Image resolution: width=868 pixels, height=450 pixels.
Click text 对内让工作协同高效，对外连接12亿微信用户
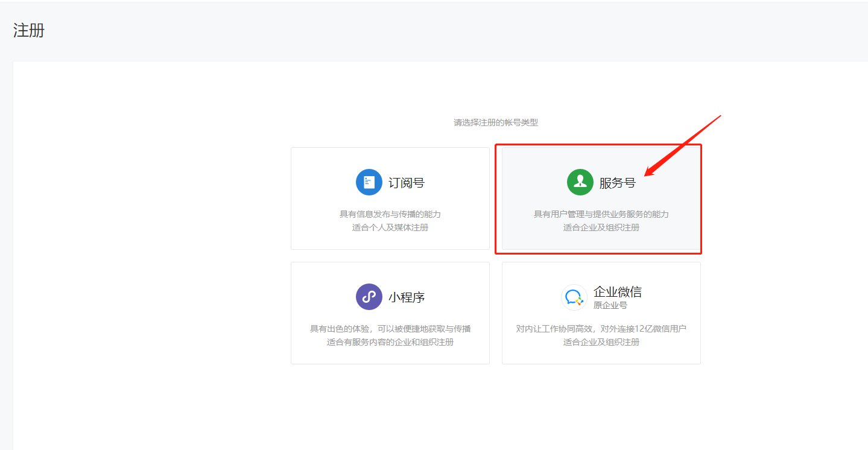coord(601,329)
